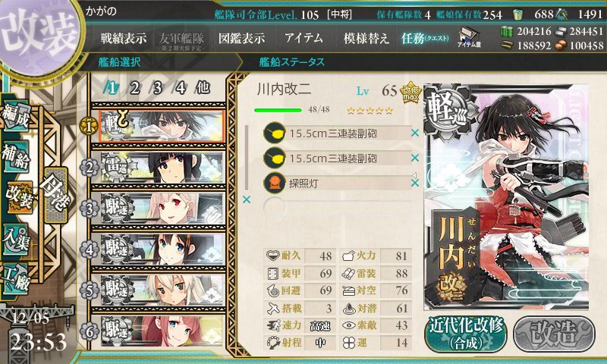Remove the 探照灯 equipment with X
This screenshot has width=607, height=364.
pyautogui.click(x=415, y=183)
